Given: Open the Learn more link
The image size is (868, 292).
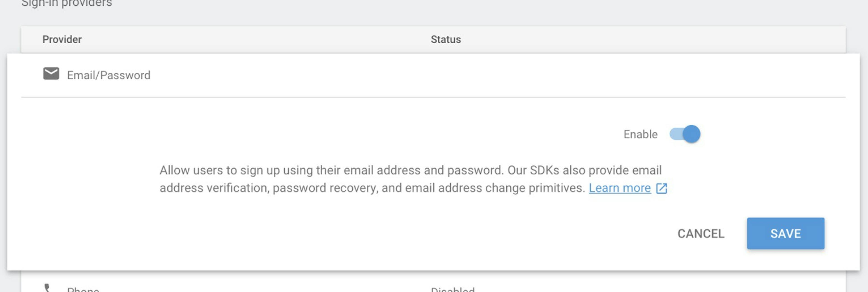Looking at the screenshot, I should pos(619,188).
